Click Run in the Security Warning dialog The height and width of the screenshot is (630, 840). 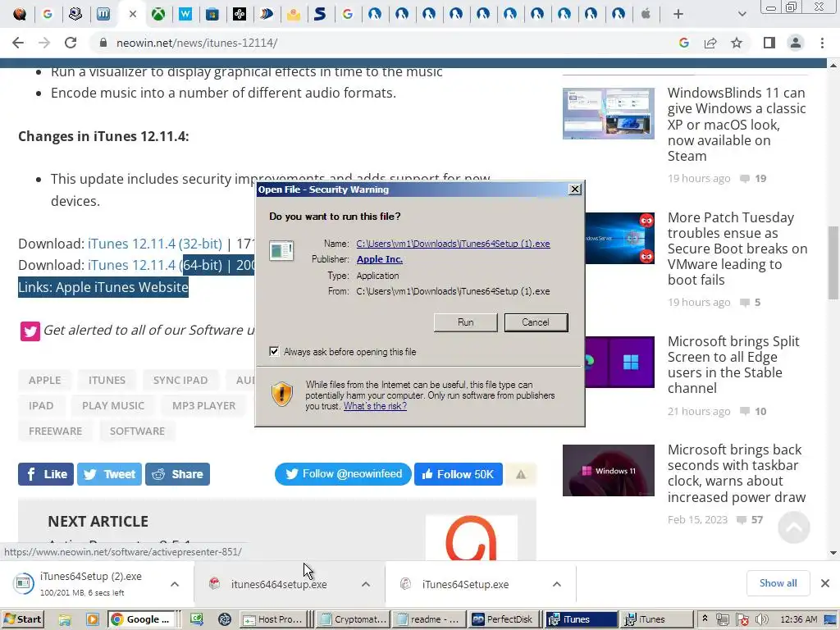(466, 322)
